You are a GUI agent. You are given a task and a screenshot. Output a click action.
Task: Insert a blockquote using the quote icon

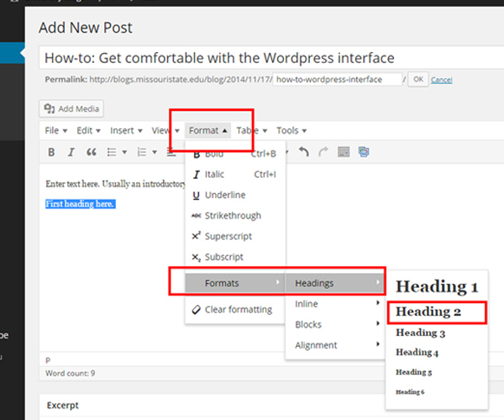[92, 152]
